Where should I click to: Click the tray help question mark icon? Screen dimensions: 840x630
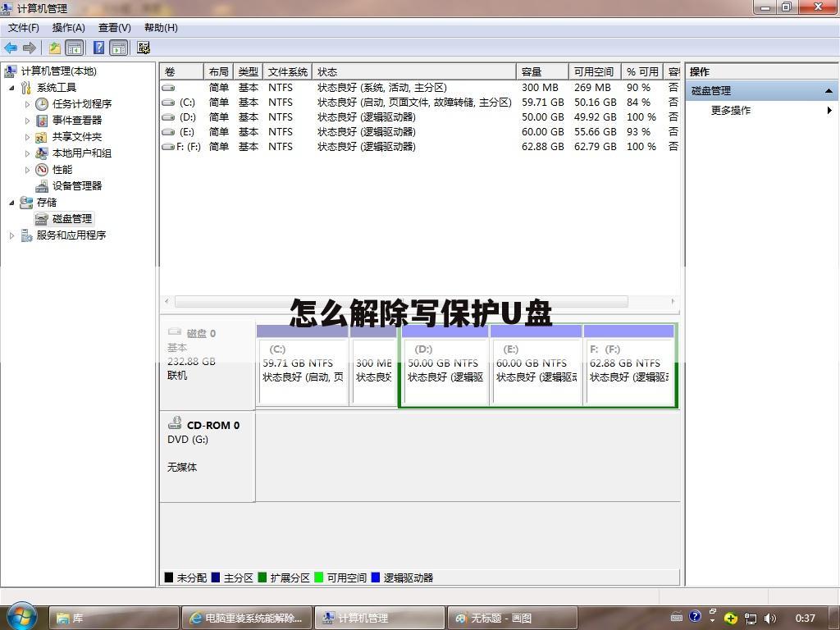[x=695, y=616]
